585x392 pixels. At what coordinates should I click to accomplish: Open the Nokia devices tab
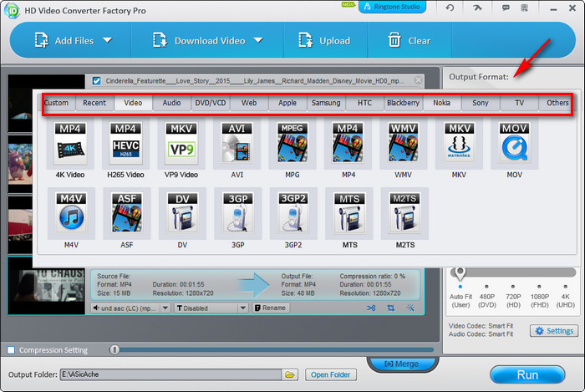pyautogui.click(x=442, y=103)
